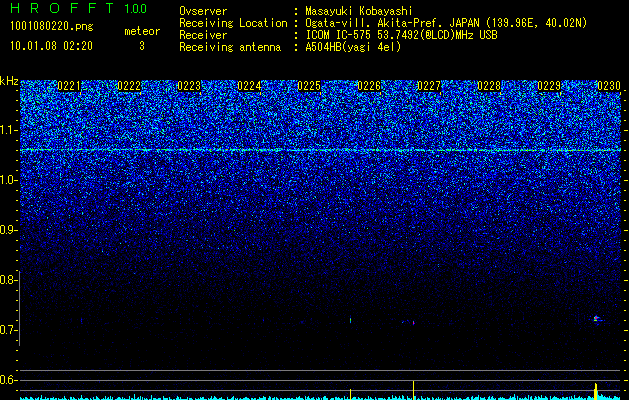Image resolution: width=629 pixels, height=400 pixels.
Task: Click the 1.0 kHz axis label
Action: [9, 181]
